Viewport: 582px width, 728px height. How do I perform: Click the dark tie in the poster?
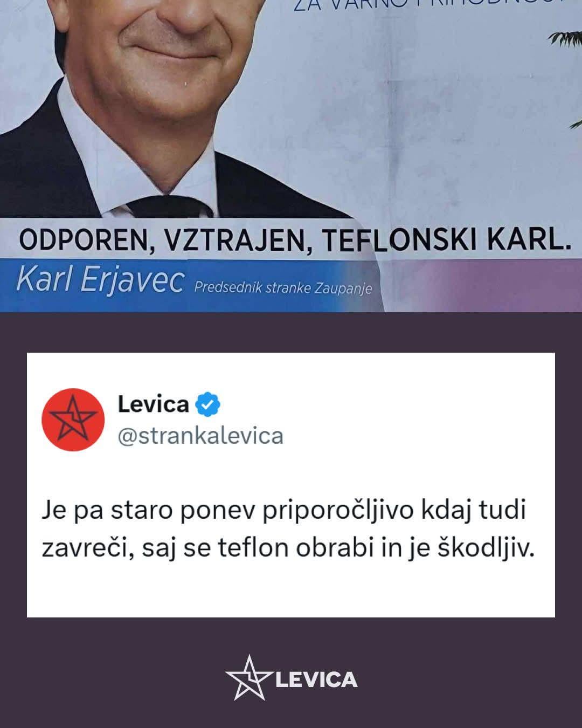click(167, 208)
